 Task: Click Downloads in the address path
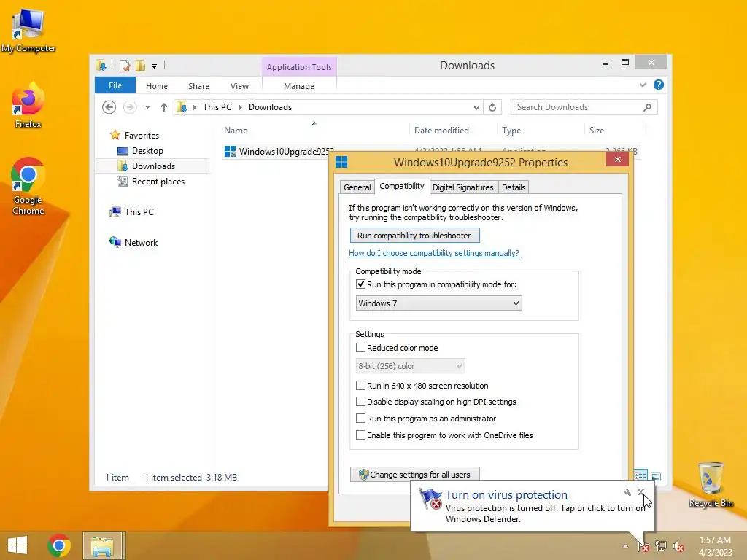[270, 107]
